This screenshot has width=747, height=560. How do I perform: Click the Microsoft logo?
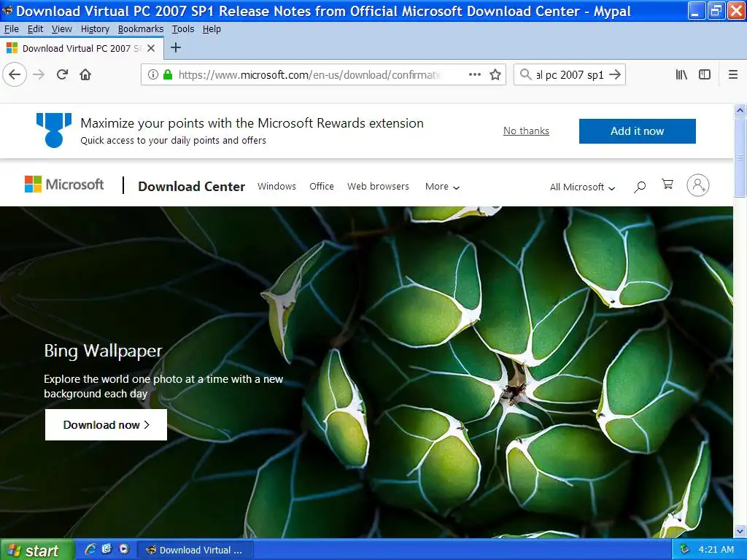click(x=64, y=184)
